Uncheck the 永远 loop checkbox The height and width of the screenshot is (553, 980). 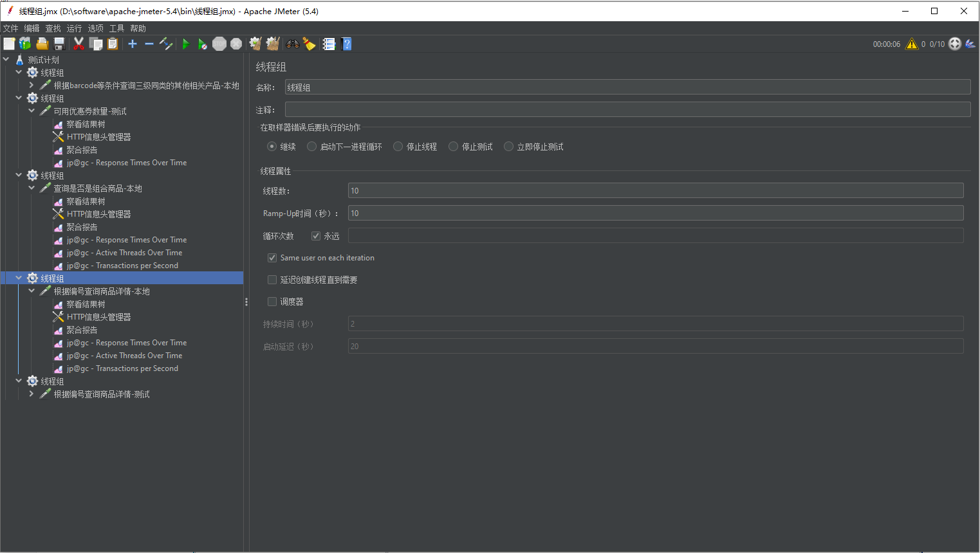pos(316,236)
